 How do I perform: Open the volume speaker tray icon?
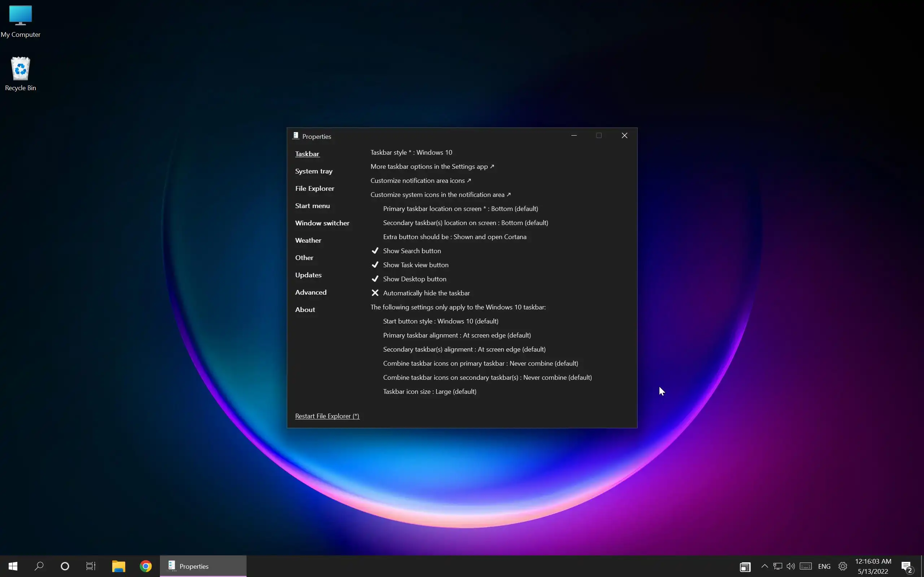(x=791, y=566)
